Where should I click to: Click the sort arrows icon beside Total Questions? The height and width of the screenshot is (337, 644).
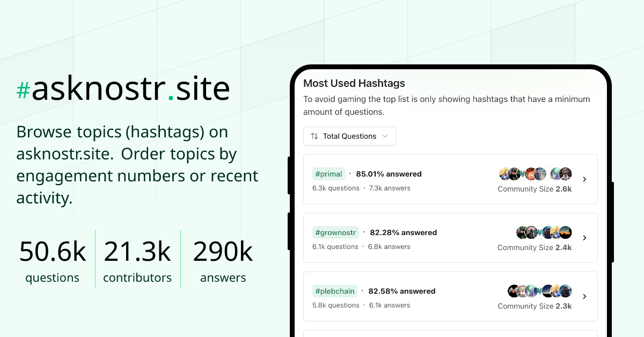(x=314, y=136)
